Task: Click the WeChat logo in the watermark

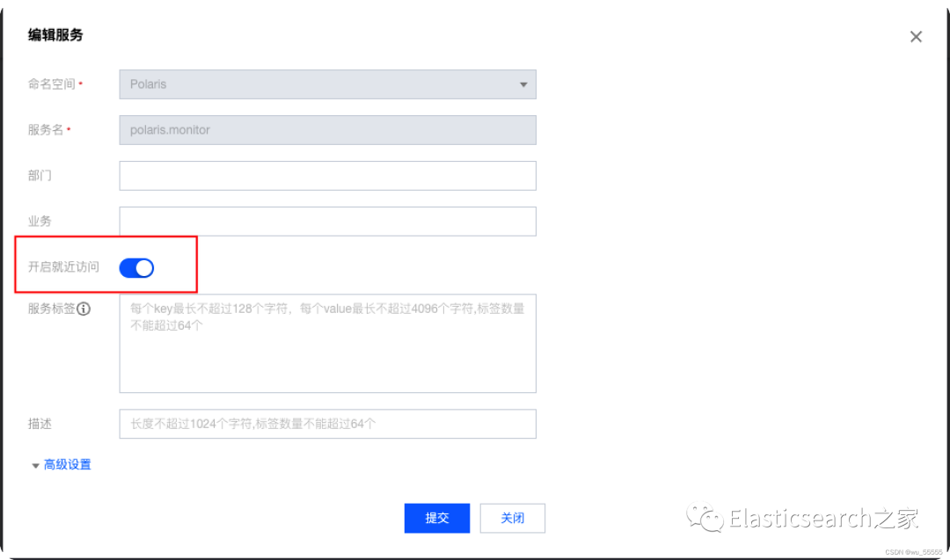Action: click(x=705, y=518)
